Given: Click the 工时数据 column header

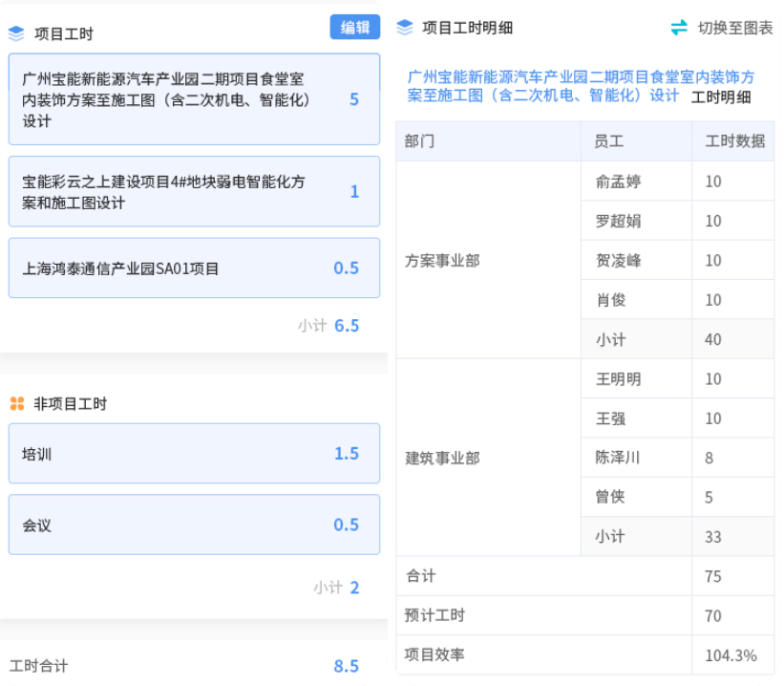Looking at the screenshot, I should [735, 141].
